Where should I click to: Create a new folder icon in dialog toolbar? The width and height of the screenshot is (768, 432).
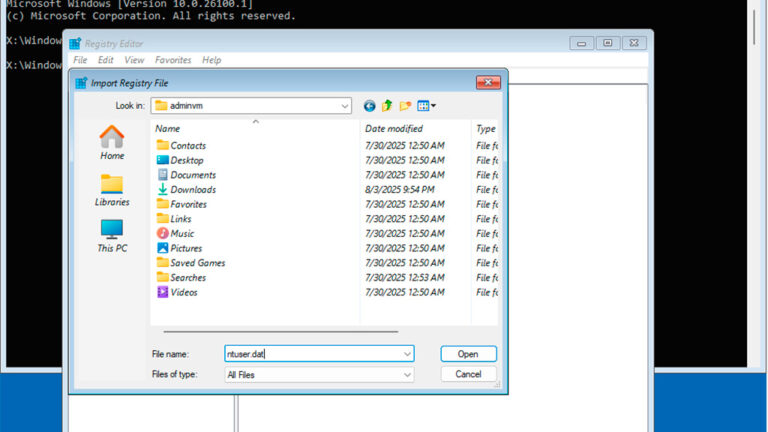(405, 106)
